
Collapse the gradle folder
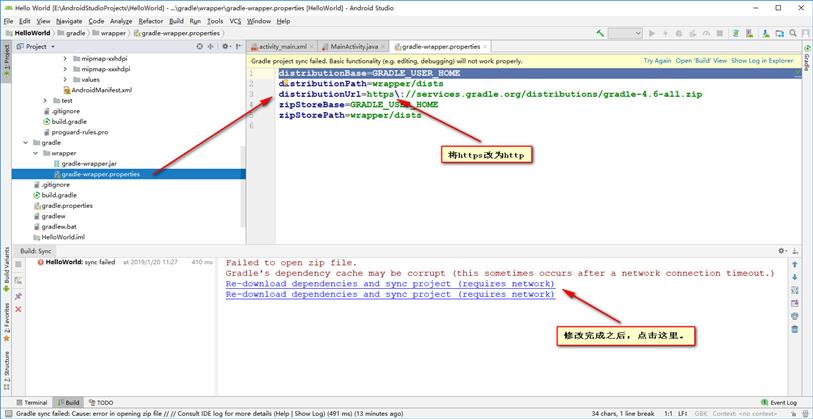tap(25, 143)
